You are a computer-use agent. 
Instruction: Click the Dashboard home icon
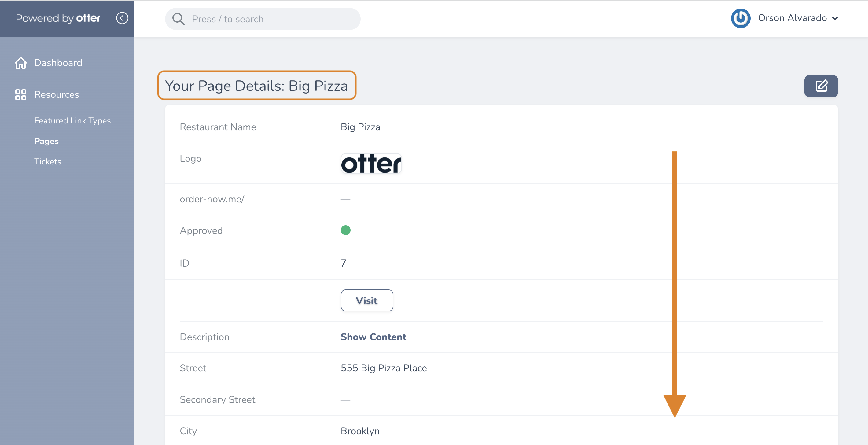point(20,63)
